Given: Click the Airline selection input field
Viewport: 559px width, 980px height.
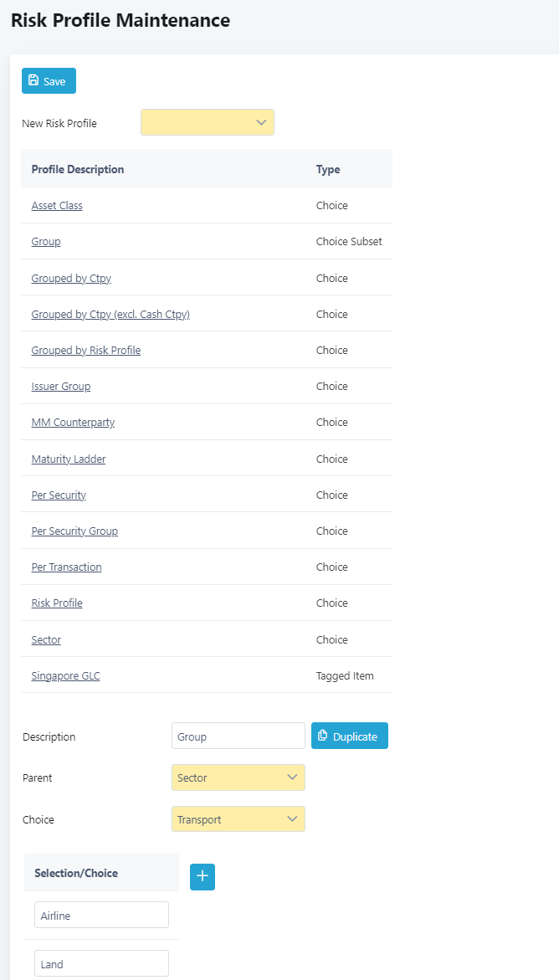Looking at the screenshot, I should point(101,915).
